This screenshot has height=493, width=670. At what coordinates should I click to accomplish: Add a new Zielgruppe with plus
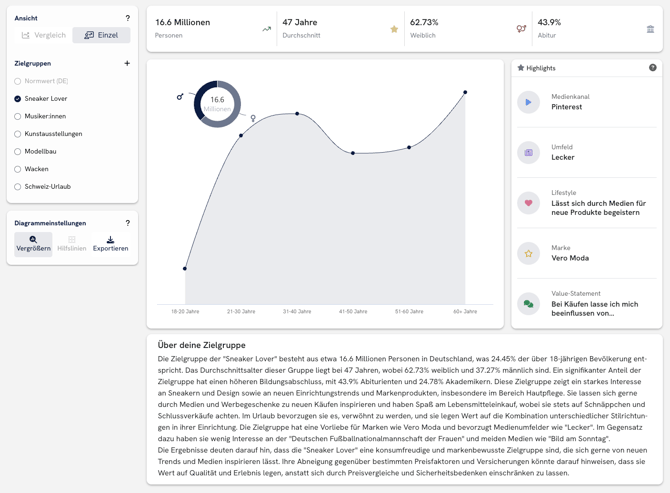pyautogui.click(x=127, y=63)
